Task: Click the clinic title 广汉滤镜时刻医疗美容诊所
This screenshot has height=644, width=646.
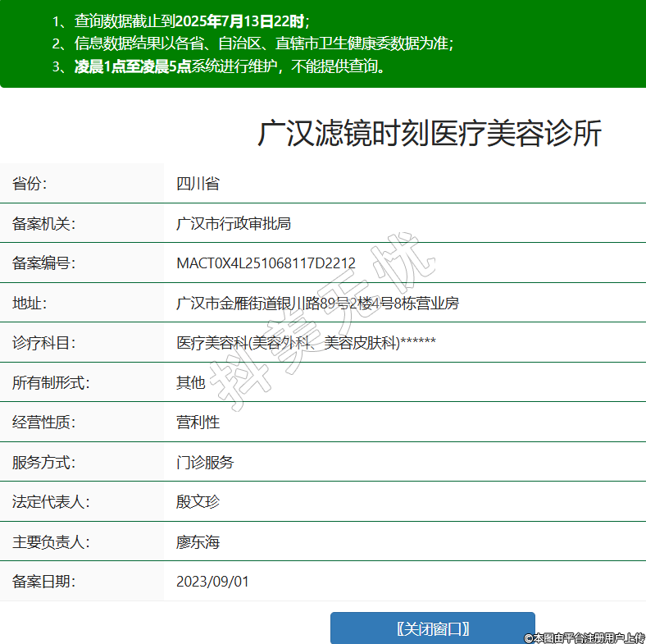Action: 430,134
